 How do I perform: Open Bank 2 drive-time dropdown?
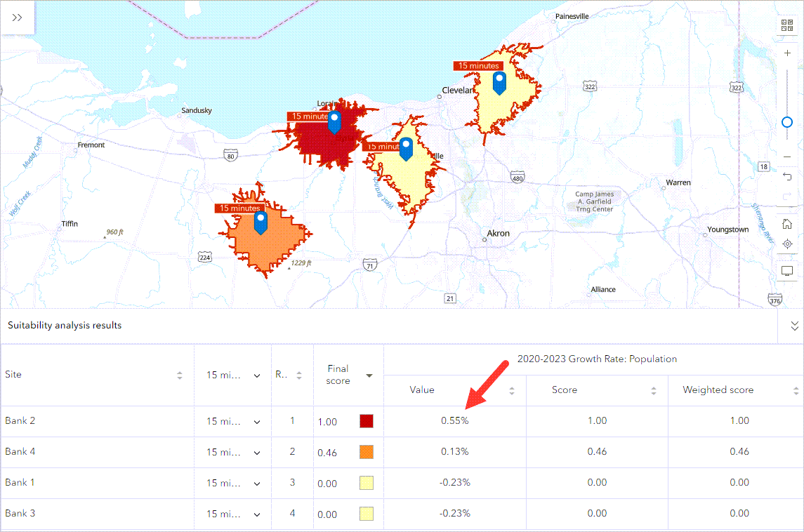pos(257,422)
